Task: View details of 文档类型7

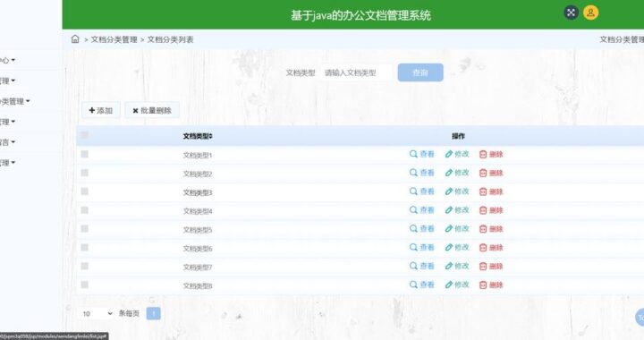Action: click(x=422, y=266)
